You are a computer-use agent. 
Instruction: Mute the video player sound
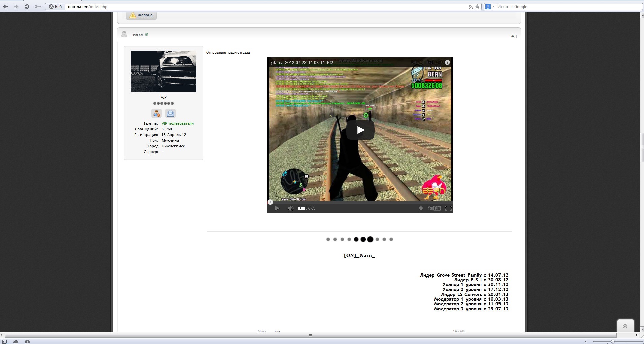(290, 208)
